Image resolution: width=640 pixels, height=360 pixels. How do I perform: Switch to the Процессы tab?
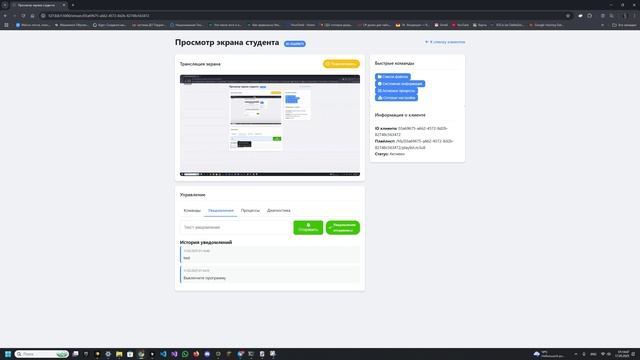pos(250,210)
